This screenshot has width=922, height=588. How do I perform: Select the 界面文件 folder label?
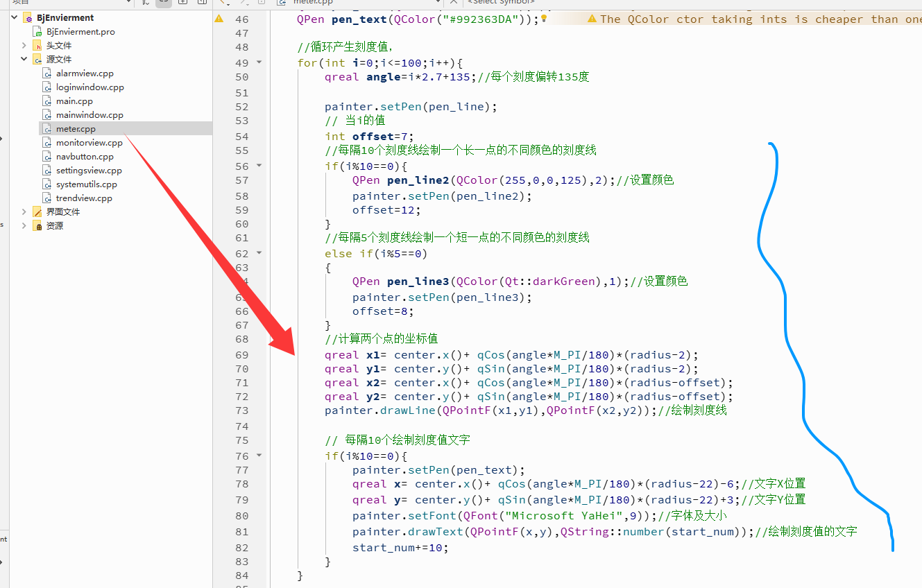[63, 212]
